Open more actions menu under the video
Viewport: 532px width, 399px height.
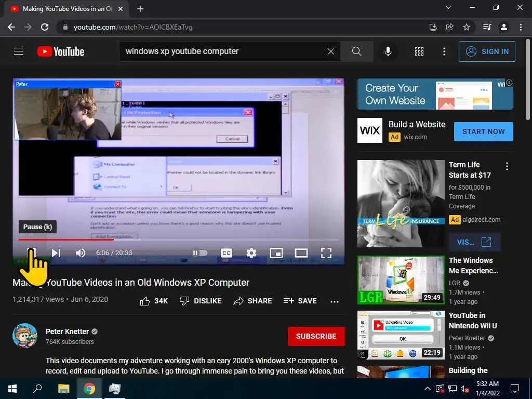click(x=335, y=302)
